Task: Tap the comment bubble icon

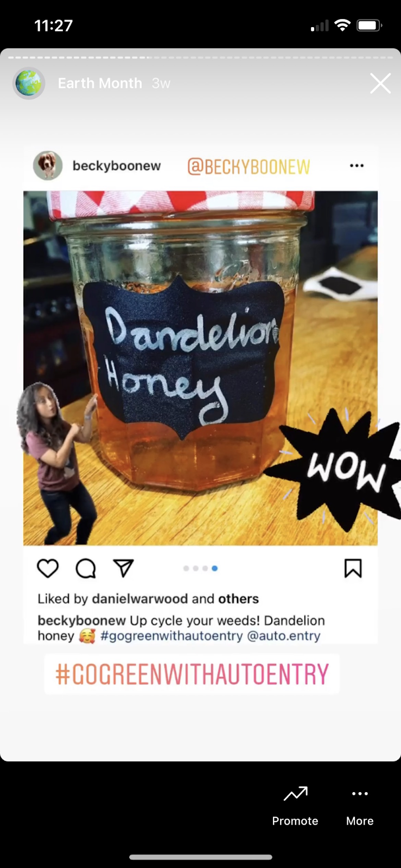Action: 86,569
